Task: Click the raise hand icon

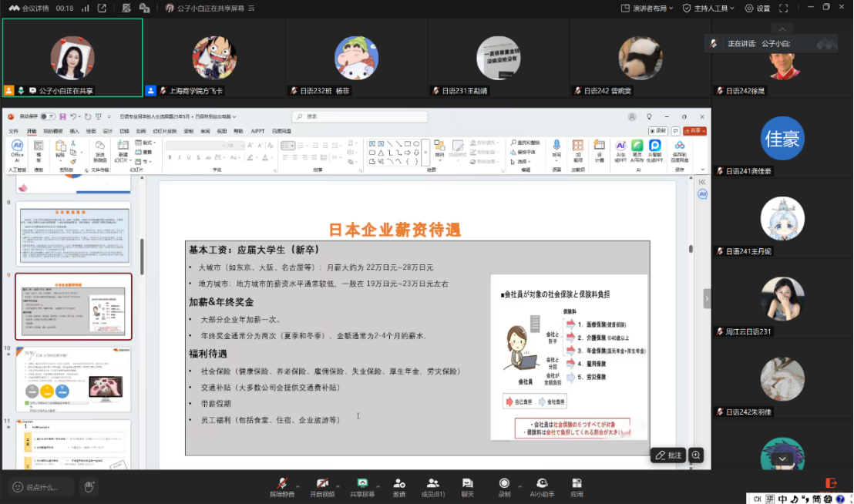Action: 89,486
